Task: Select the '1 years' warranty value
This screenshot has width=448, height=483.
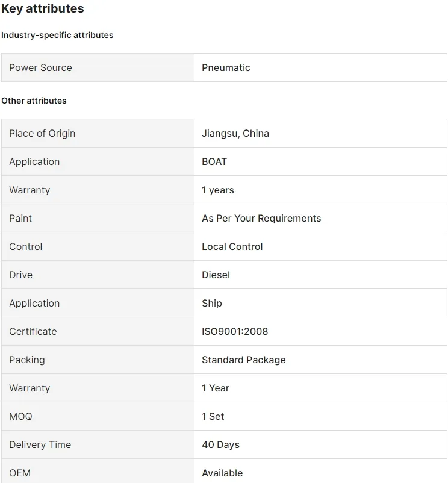Action: (x=218, y=190)
